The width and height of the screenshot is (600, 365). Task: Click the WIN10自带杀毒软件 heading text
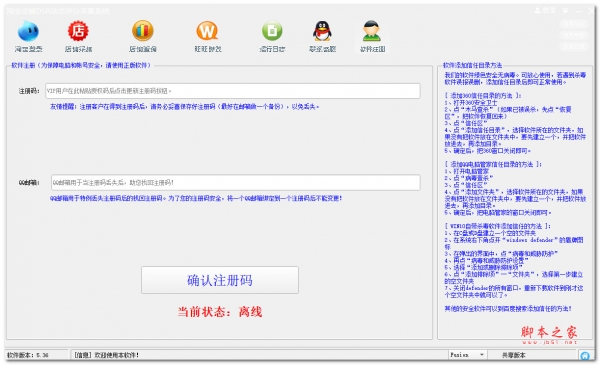click(x=497, y=226)
